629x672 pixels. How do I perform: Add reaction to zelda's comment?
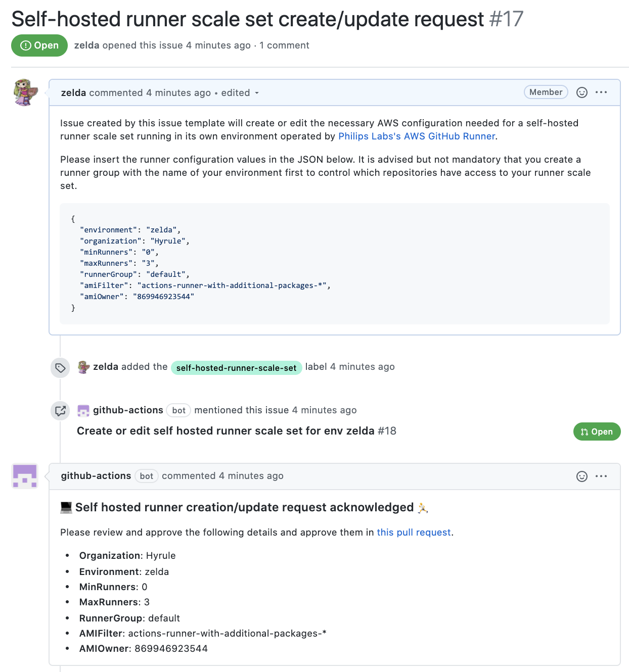click(582, 92)
